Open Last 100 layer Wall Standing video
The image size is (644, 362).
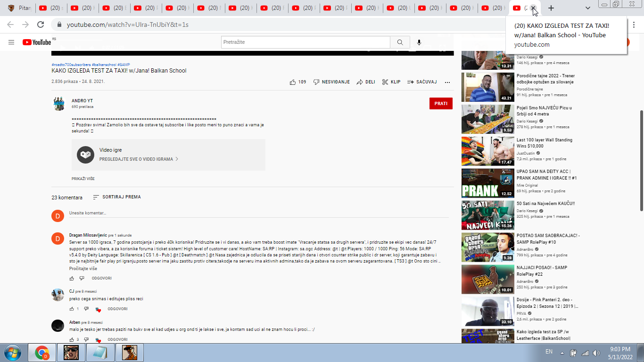[545, 143]
